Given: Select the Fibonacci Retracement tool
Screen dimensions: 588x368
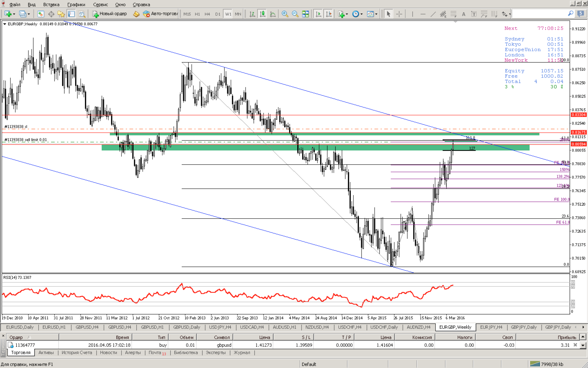Looking at the screenshot, I should tap(453, 14).
